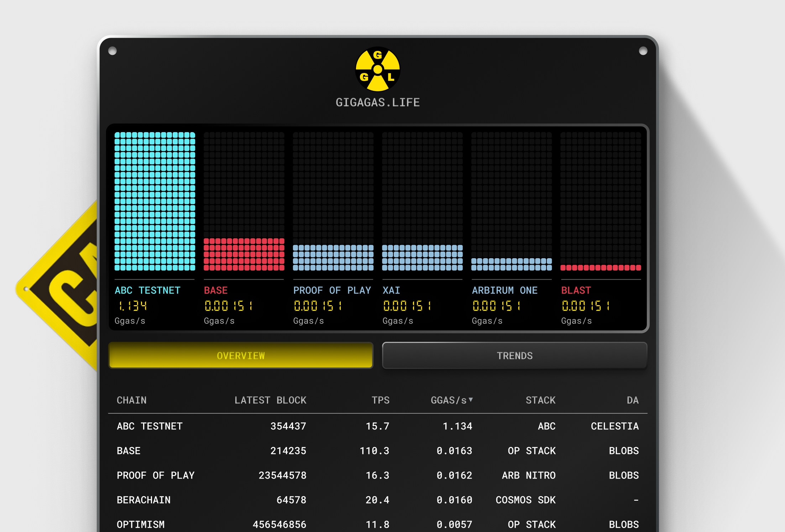
Task: Click GGAS/s value 1.134 in table
Action: (457, 426)
